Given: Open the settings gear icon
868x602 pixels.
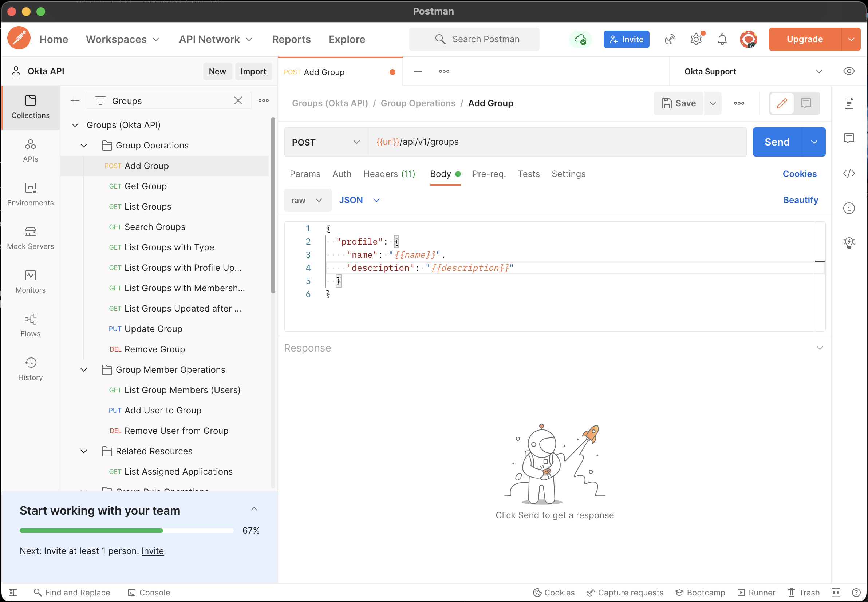Looking at the screenshot, I should click(696, 39).
